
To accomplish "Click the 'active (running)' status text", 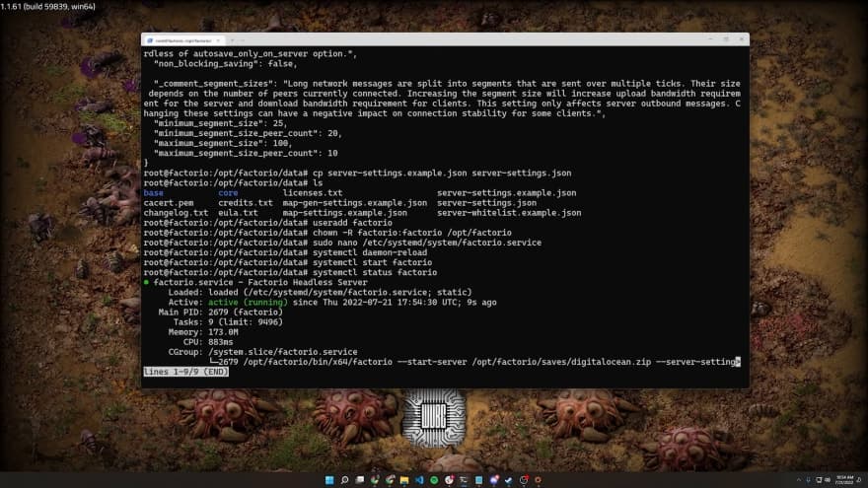I will click(248, 302).
